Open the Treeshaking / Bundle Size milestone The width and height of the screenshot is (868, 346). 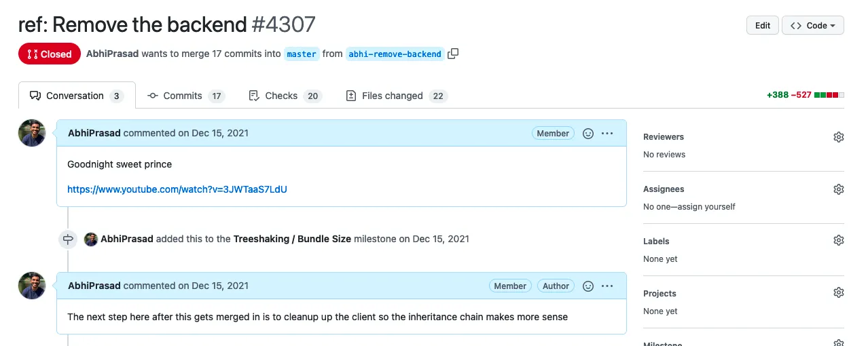(292, 239)
